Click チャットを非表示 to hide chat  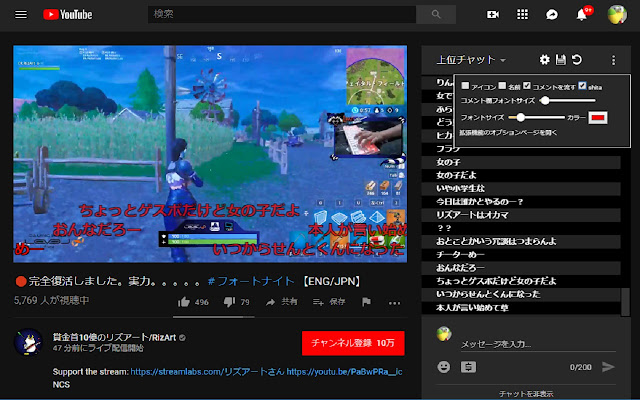click(x=526, y=394)
